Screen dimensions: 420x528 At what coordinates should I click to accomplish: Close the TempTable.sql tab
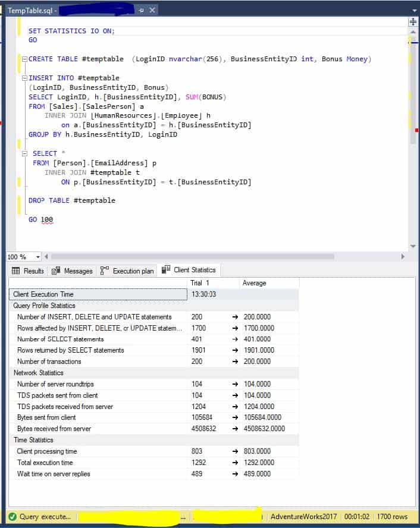152,10
